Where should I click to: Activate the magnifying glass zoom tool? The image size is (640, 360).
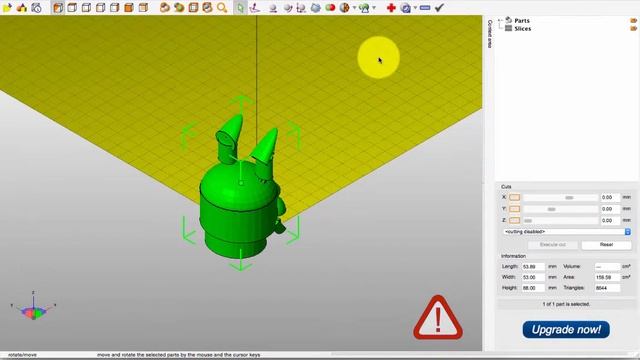coord(222,7)
